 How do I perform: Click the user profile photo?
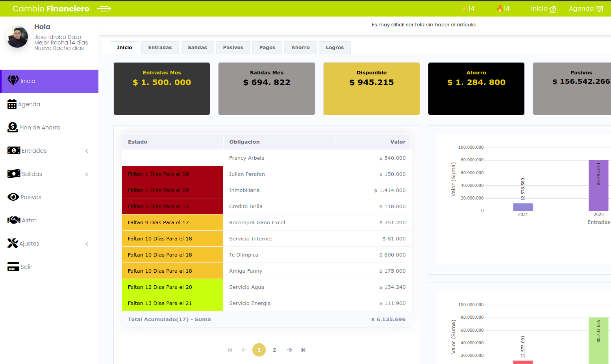pyautogui.click(x=18, y=37)
